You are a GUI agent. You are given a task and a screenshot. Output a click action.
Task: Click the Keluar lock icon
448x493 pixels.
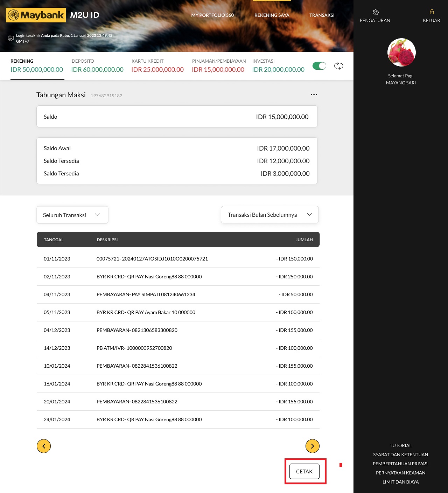(x=432, y=12)
